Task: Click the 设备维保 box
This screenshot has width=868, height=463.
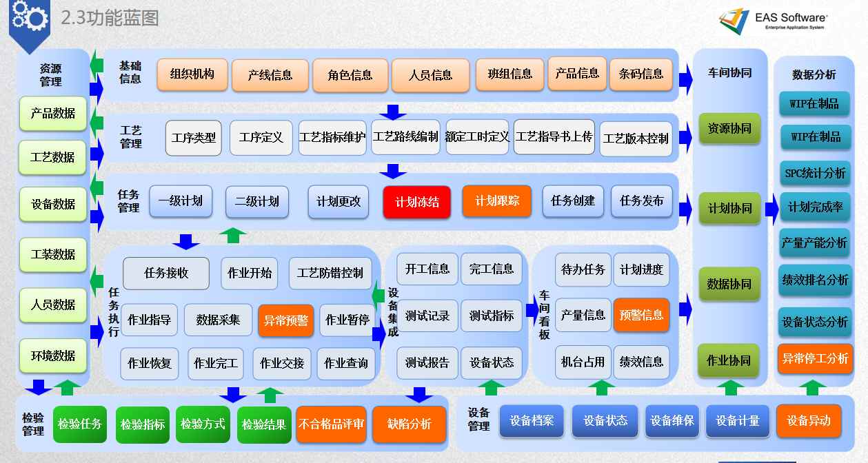Action: pos(672,421)
